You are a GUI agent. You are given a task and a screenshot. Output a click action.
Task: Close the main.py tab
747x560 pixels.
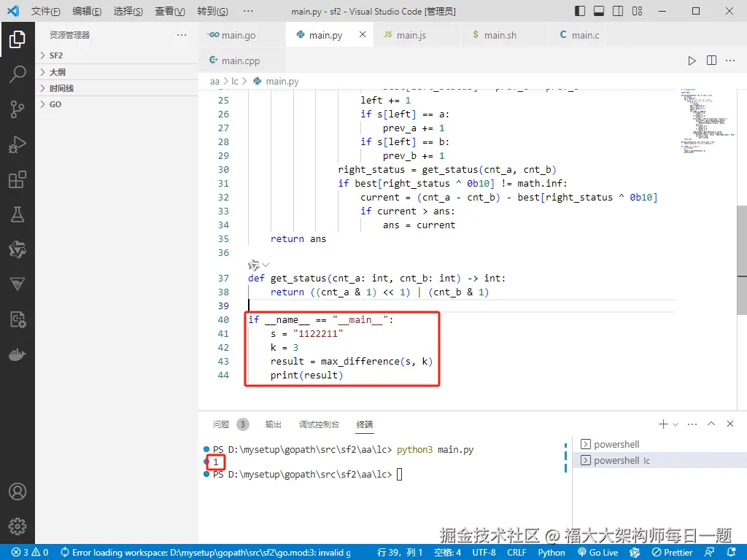tap(363, 35)
